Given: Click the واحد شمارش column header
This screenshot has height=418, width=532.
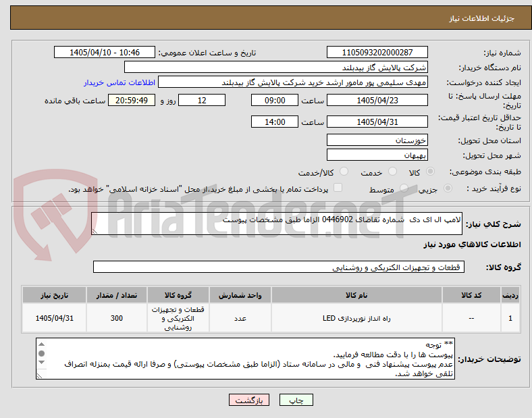Looking at the screenshot, I should 240,295.
